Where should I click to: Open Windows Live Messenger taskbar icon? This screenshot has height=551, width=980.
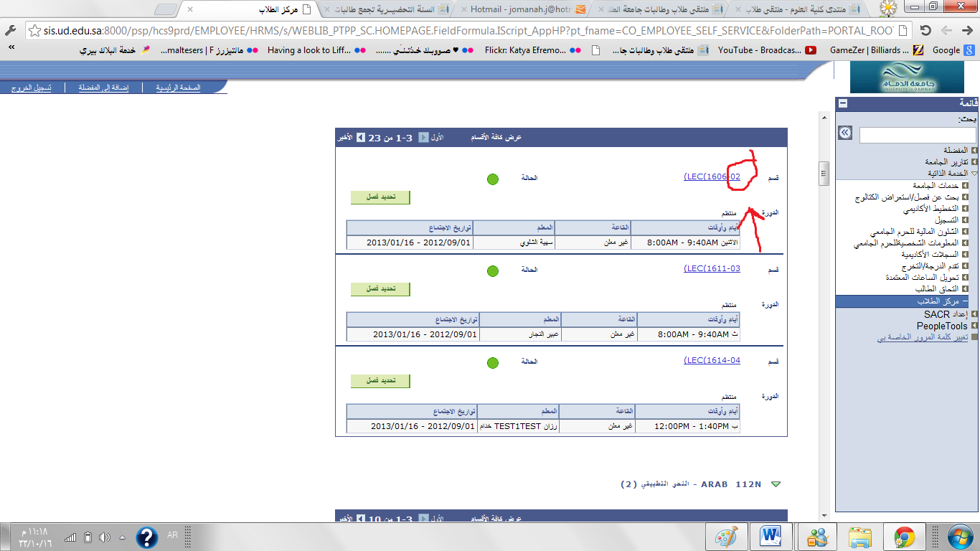point(817,536)
